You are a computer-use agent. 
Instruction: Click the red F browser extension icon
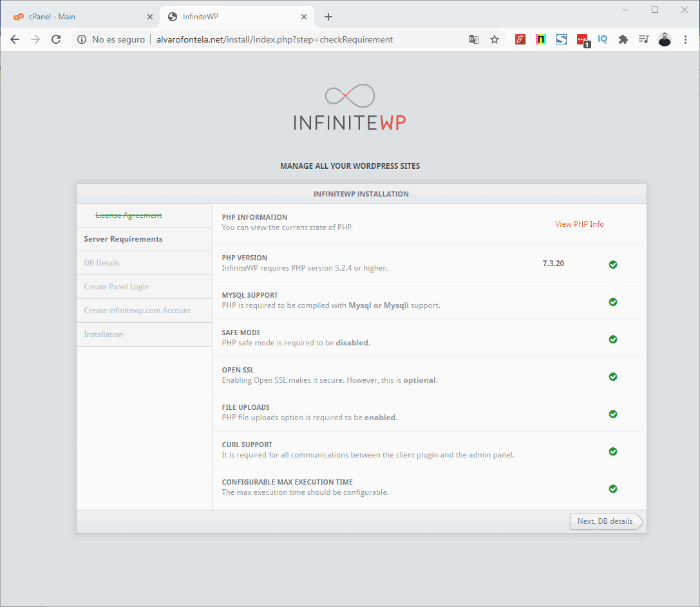(x=520, y=39)
